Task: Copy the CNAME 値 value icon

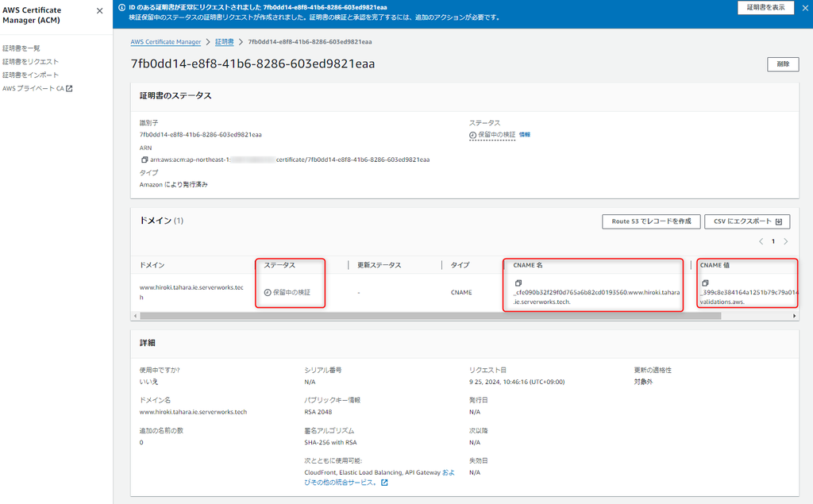Action: 705,283
